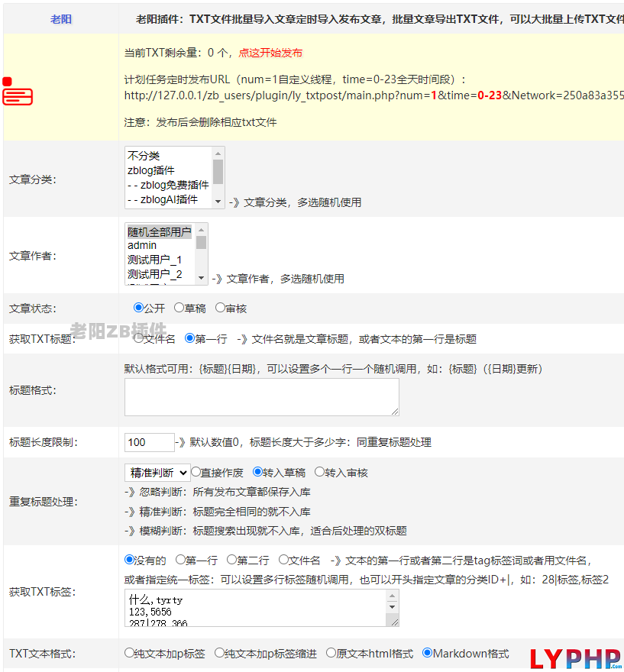
Task: Click the red card icon on the left
Action: 18,96
